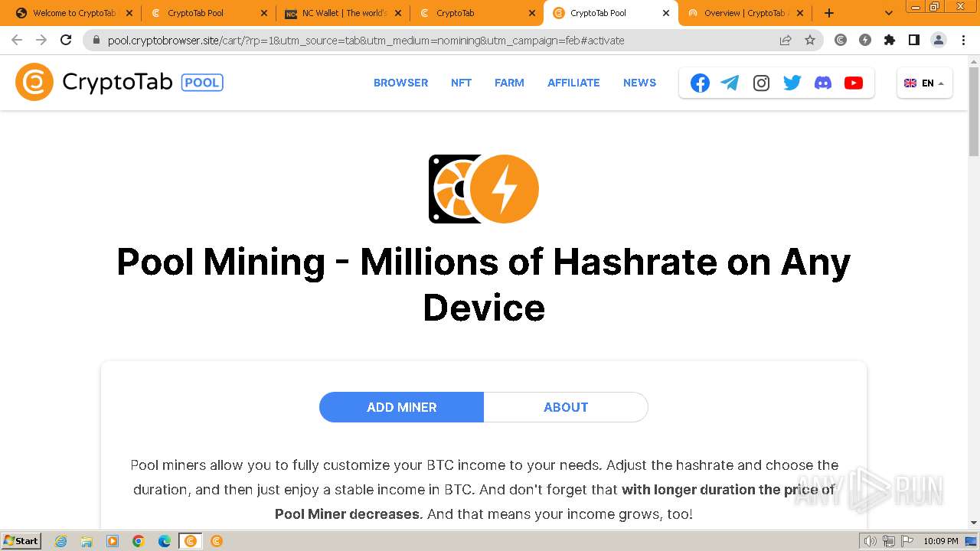Expand the EN language dropdown

(924, 83)
